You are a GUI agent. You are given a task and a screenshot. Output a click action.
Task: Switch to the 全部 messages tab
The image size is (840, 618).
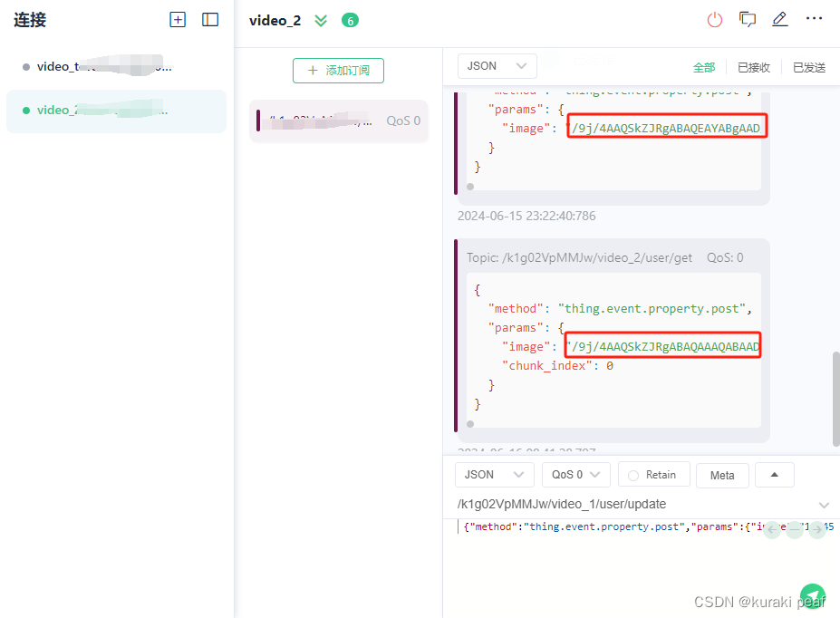click(x=704, y=67)
